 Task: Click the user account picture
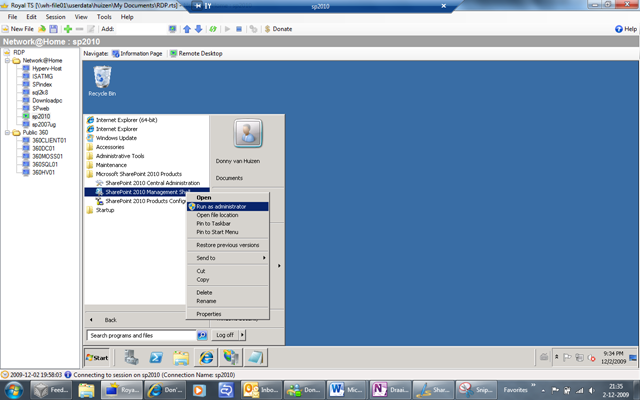click(x=248, y=133)
